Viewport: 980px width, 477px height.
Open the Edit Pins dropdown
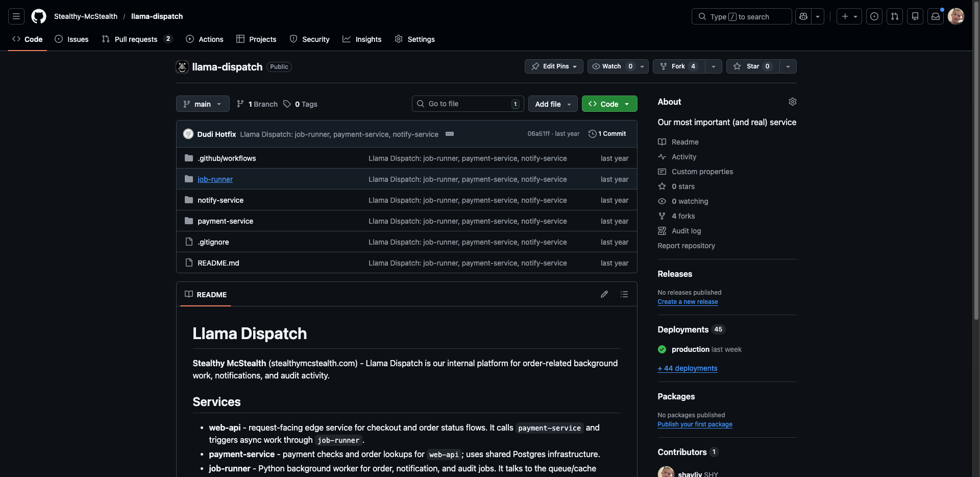pyautogui.click(x=554, y=66)
